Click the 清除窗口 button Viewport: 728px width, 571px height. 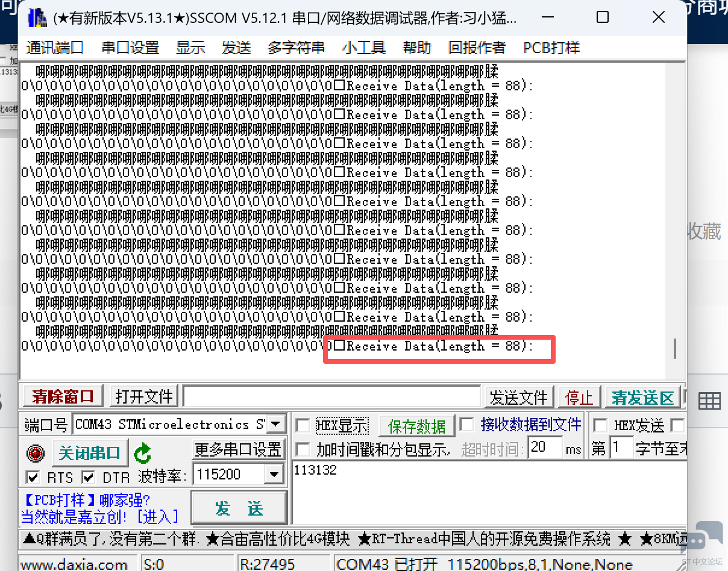63,397
